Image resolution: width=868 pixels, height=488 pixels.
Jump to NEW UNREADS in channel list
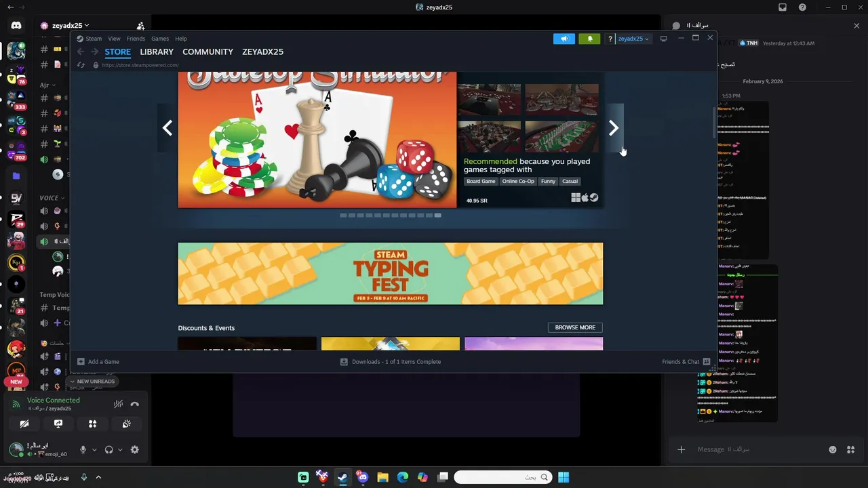92,382
